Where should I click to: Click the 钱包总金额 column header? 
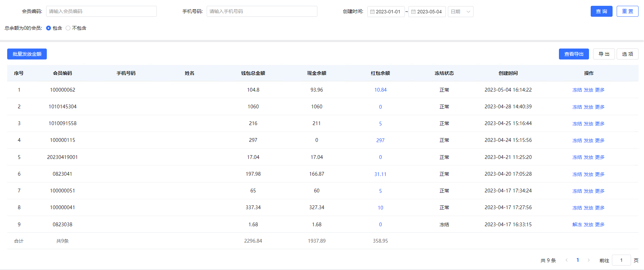click(x=253, y=73)
